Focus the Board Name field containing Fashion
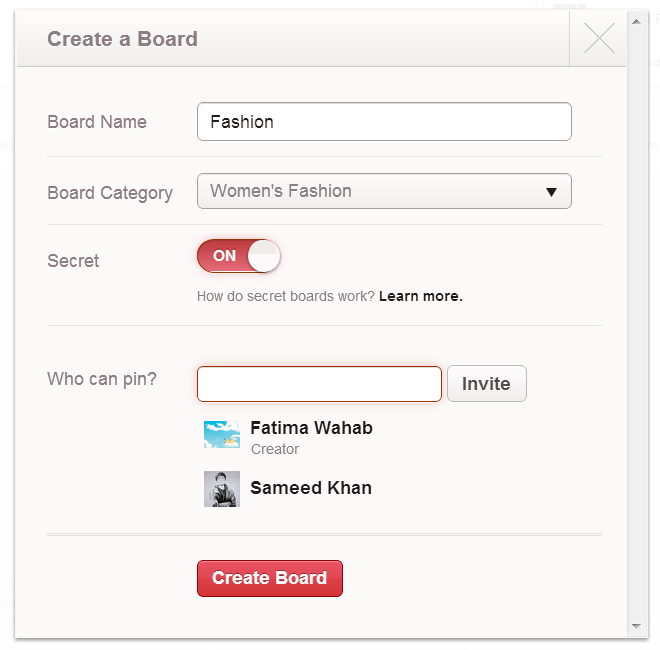The image size is (660, 650). tap(384, 122)
